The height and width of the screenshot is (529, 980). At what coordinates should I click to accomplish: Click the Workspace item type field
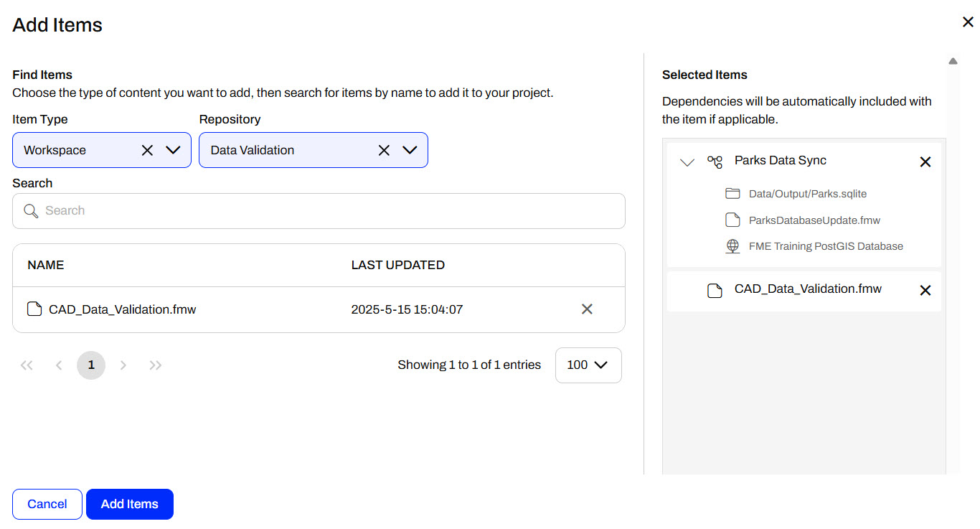coord(102,150)
